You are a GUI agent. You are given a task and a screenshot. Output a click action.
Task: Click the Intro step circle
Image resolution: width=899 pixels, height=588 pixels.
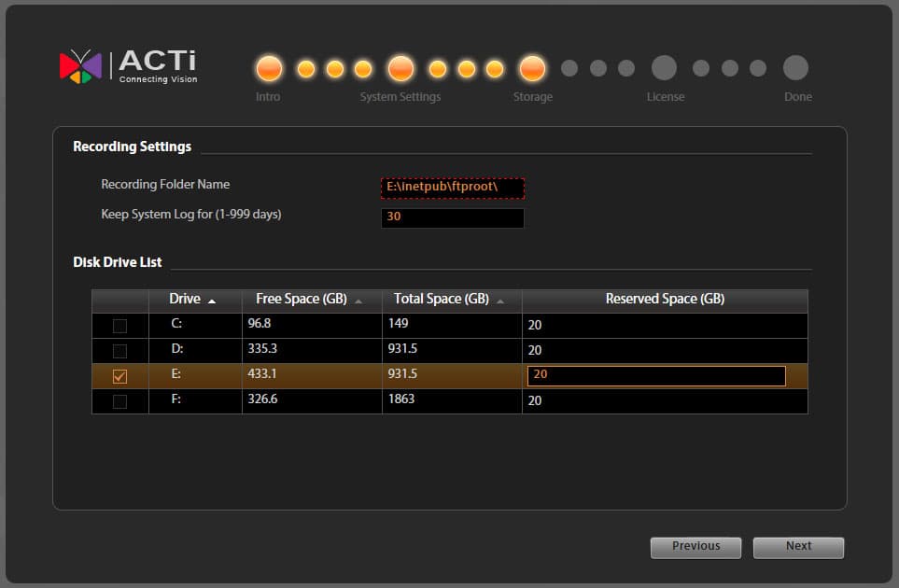pyautogui.click(x=269, y=68)
